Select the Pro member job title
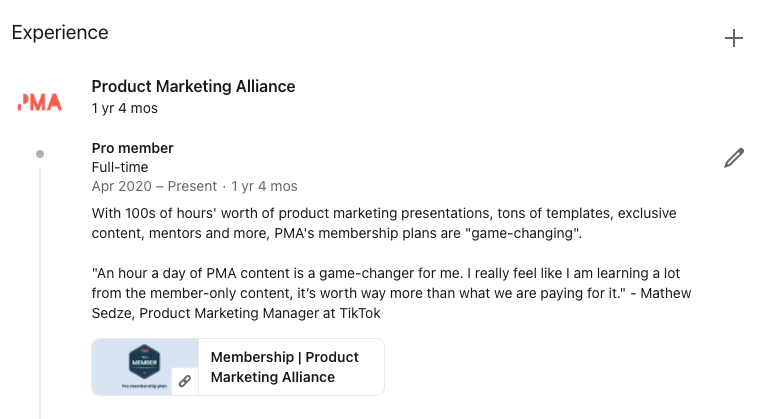 [x=132, y=148]
